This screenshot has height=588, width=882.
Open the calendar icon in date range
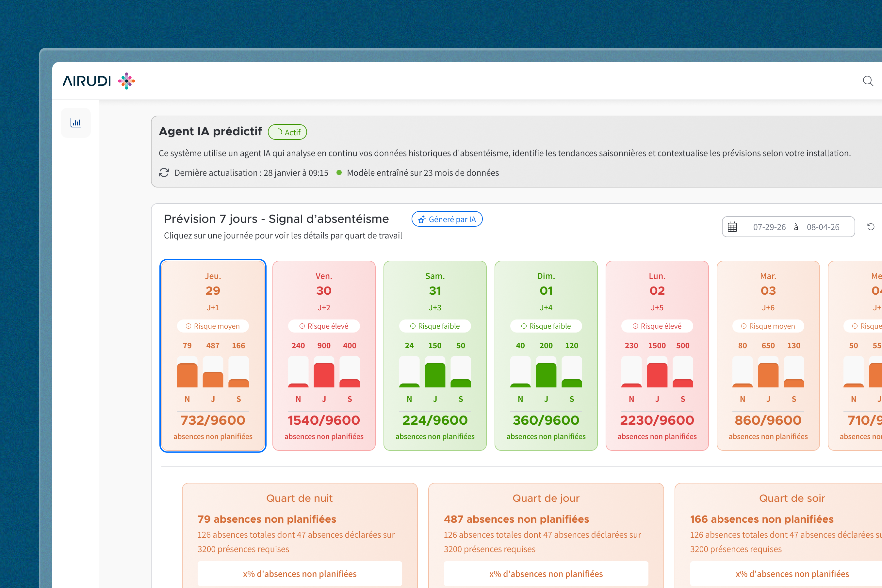pos(732,227)
